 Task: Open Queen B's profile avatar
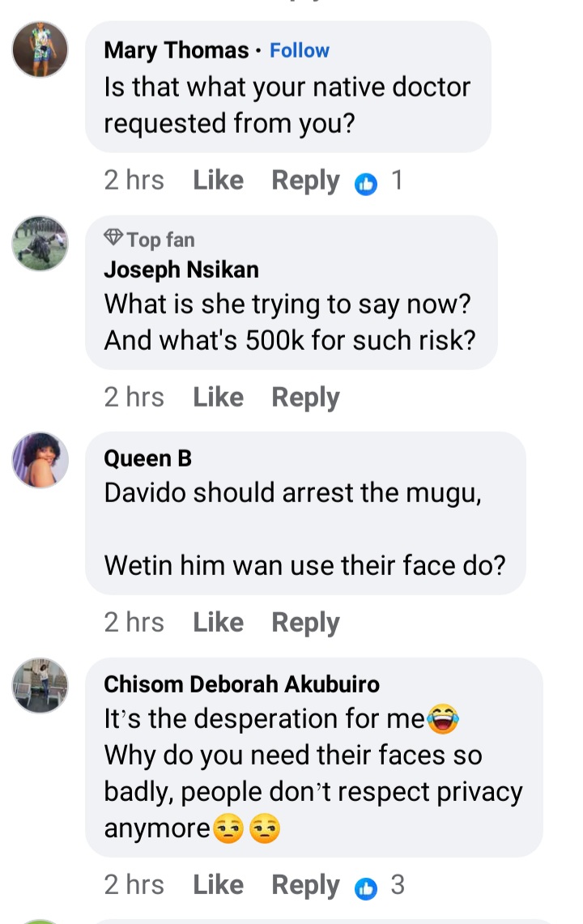click(x=40, y=460)
